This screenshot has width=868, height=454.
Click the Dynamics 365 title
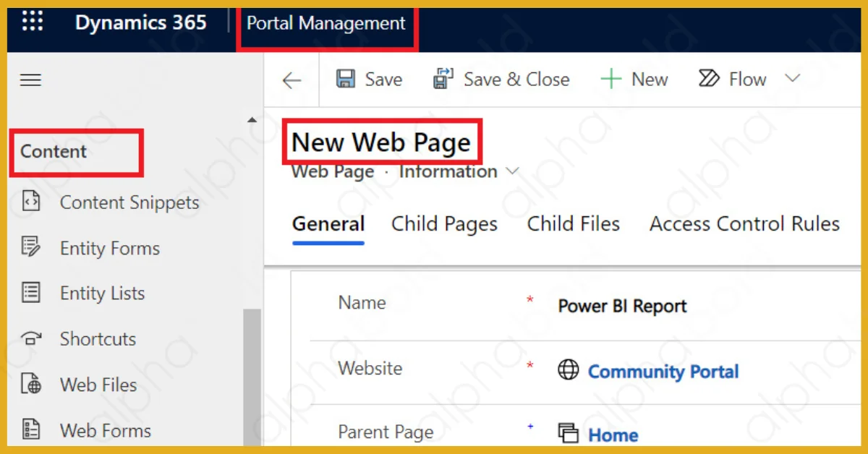click(x=141, y=22)
